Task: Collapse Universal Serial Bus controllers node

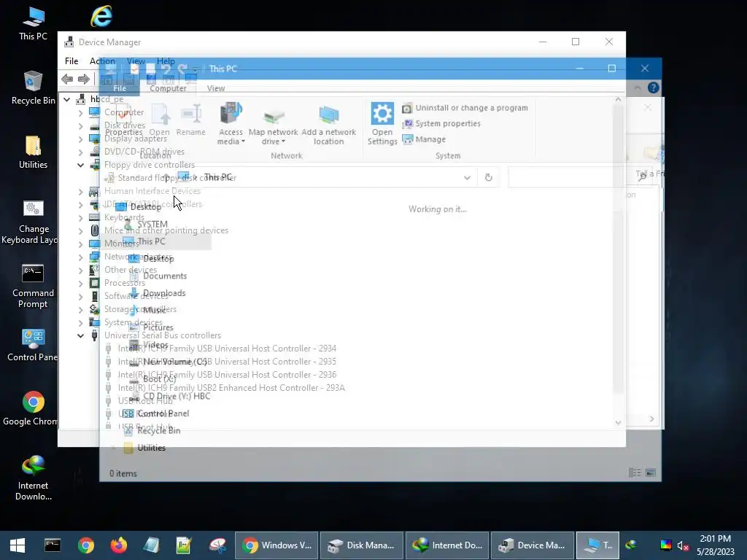Action: tap(80, 335)
